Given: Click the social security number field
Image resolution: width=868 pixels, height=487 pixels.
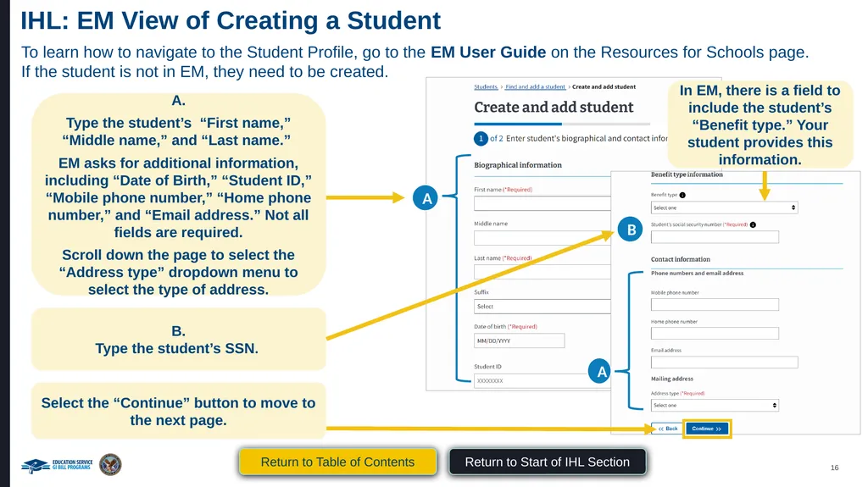Looking at the screenshot, I should 715,237.
